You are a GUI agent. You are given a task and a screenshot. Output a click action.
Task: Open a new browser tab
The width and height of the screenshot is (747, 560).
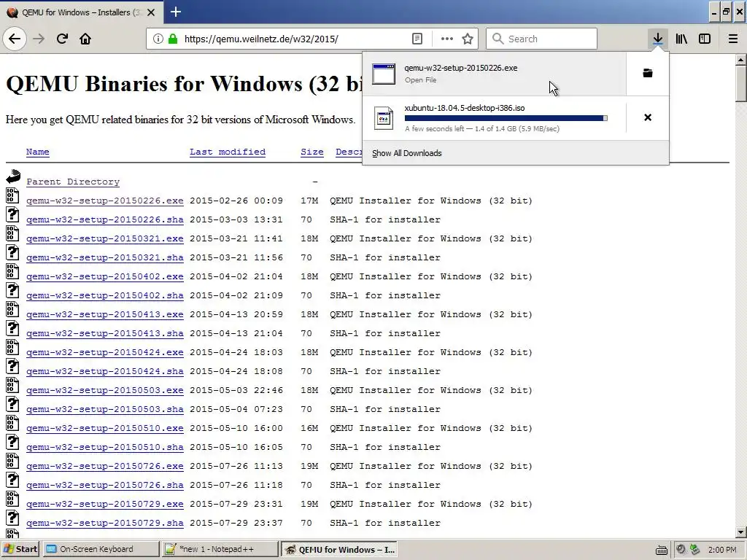click(175, 12)
